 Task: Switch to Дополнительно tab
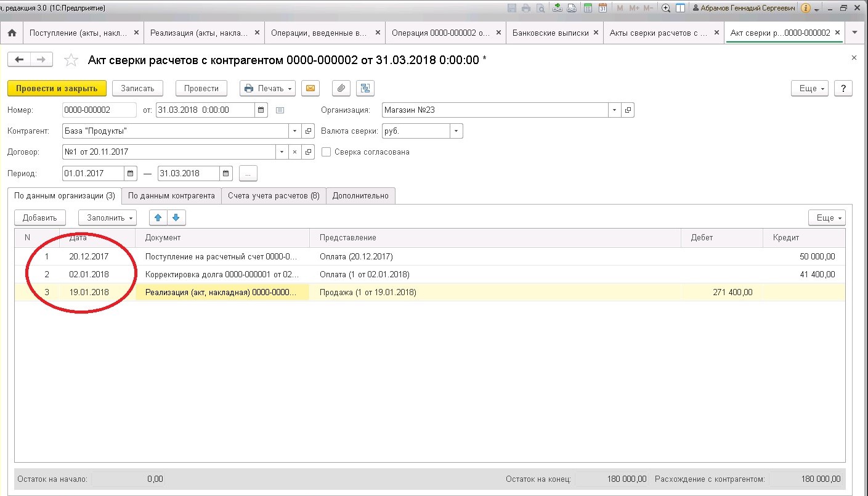click(360, 195)
